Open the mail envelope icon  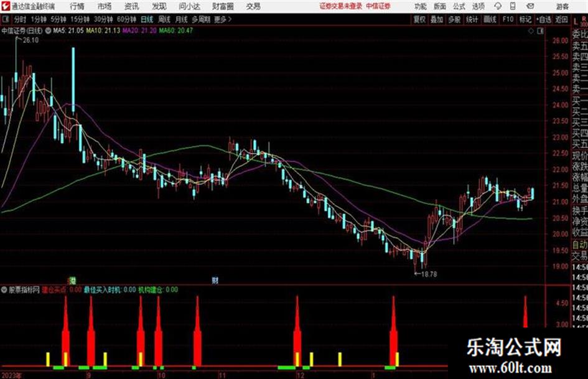(530, 6)
